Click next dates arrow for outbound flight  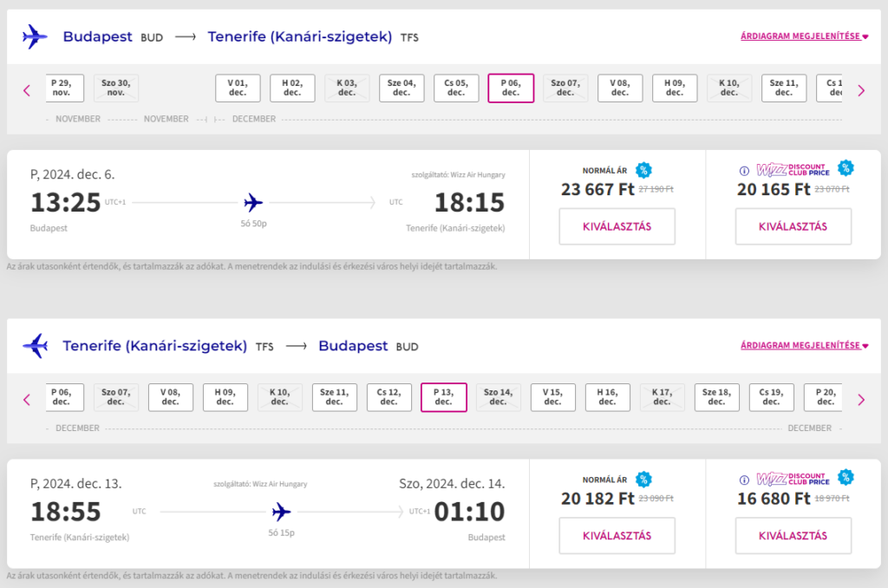click(x=861, y=91)
